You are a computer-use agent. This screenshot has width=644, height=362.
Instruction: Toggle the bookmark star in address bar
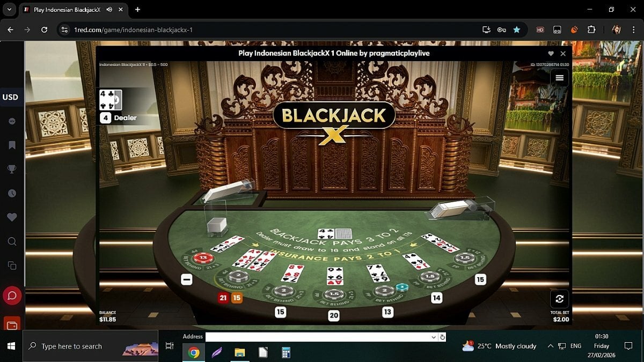pyautogui.click(x=516, y=30)
